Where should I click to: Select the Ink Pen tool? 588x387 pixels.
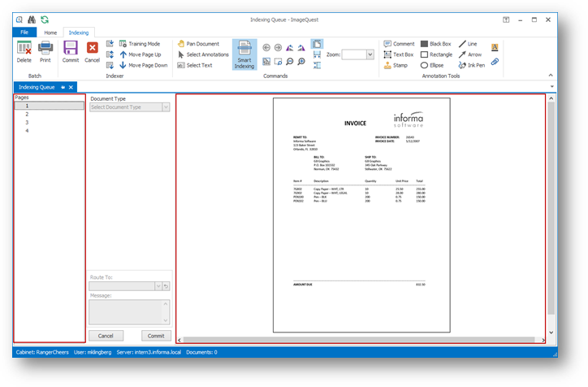coord(472,65)
